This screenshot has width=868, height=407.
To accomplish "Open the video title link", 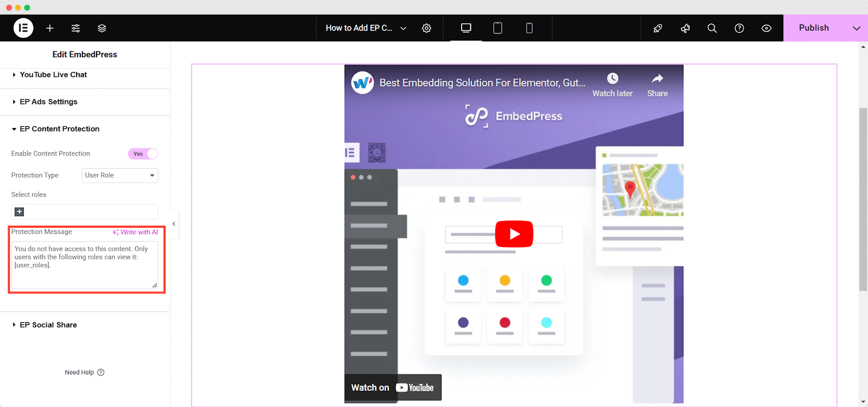I will (482, 83).
